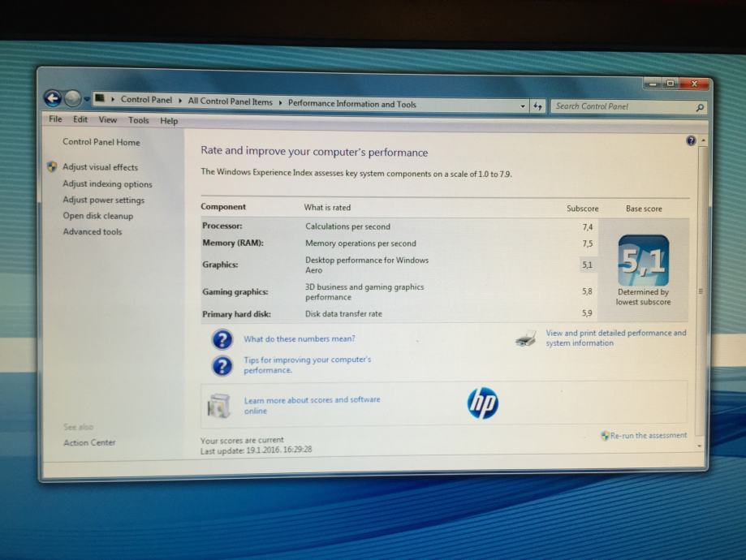Click the Subscore column header
The width and height of the screenshot is (746, 560).
(582, 209)
